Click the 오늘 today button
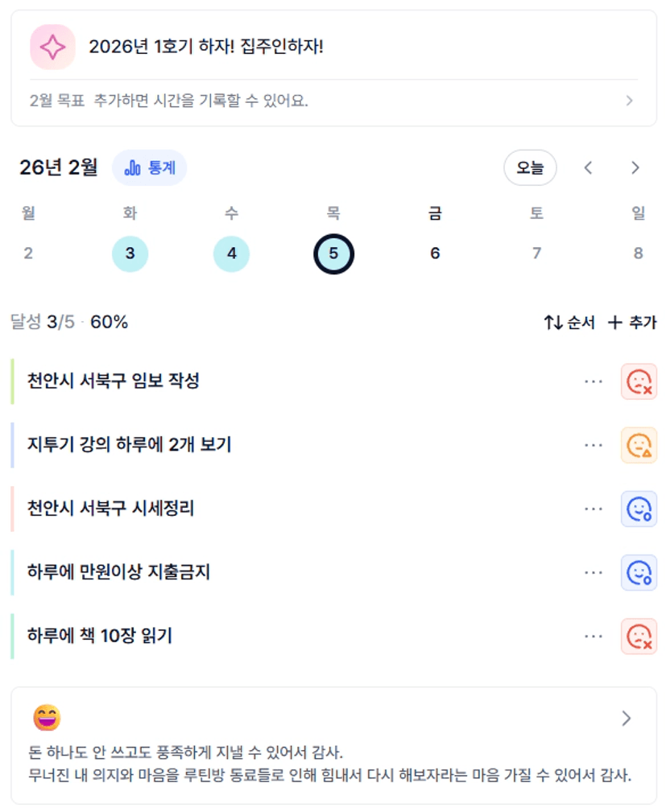666x812 pixels. tap(530, 168)
